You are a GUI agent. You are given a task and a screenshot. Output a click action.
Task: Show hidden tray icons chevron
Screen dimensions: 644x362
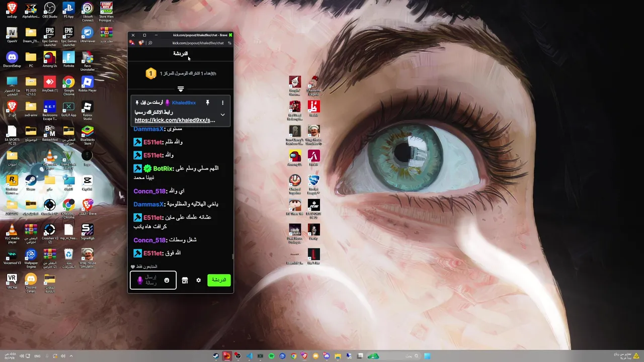click(71, 356)
